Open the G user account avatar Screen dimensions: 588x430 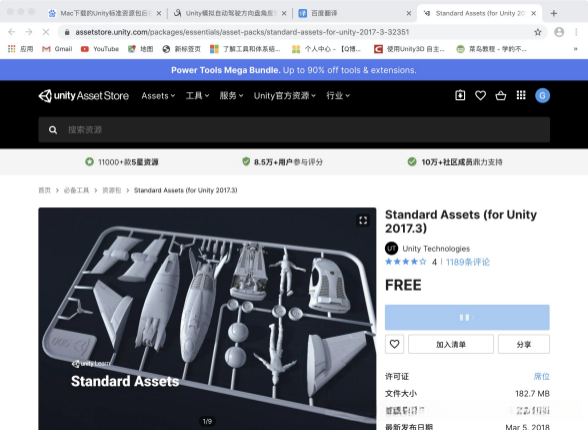pos(542,96)
